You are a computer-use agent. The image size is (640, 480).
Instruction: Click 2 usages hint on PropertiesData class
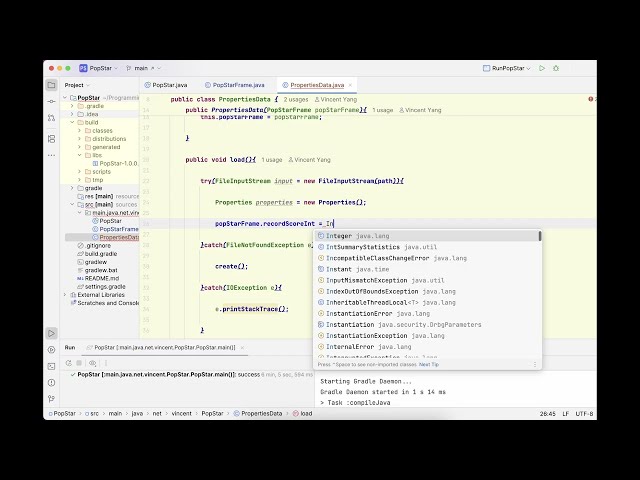(x=296, y=99)
